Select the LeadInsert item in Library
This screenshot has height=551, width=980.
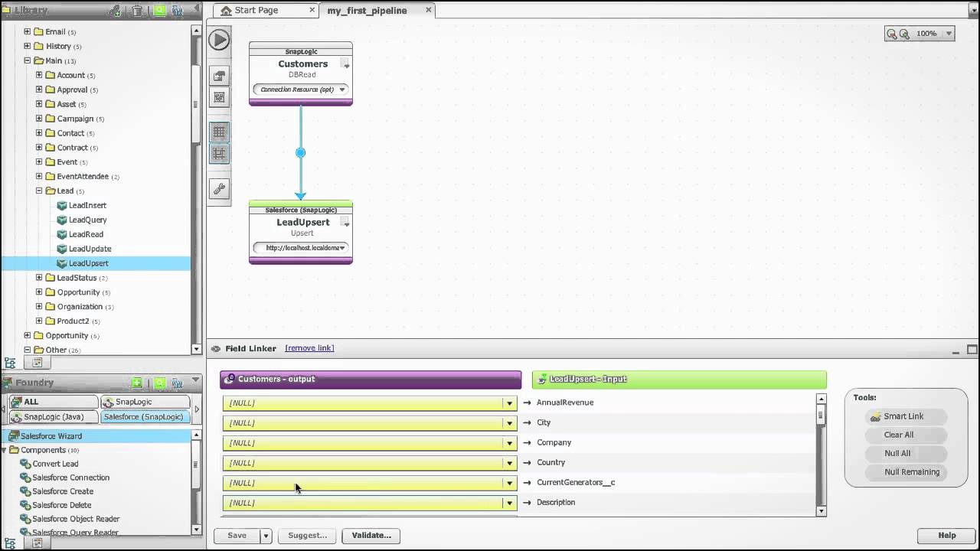point(82,205)
